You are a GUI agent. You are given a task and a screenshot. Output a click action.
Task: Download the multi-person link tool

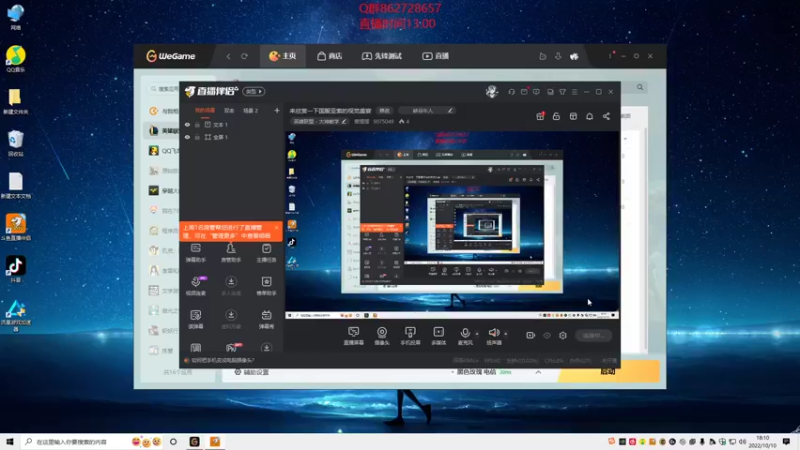[231, 286]
